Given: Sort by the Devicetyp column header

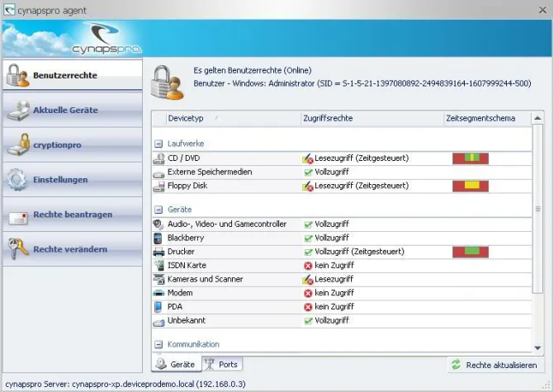Looking at the screenshot, I should [x=233, y=118].
